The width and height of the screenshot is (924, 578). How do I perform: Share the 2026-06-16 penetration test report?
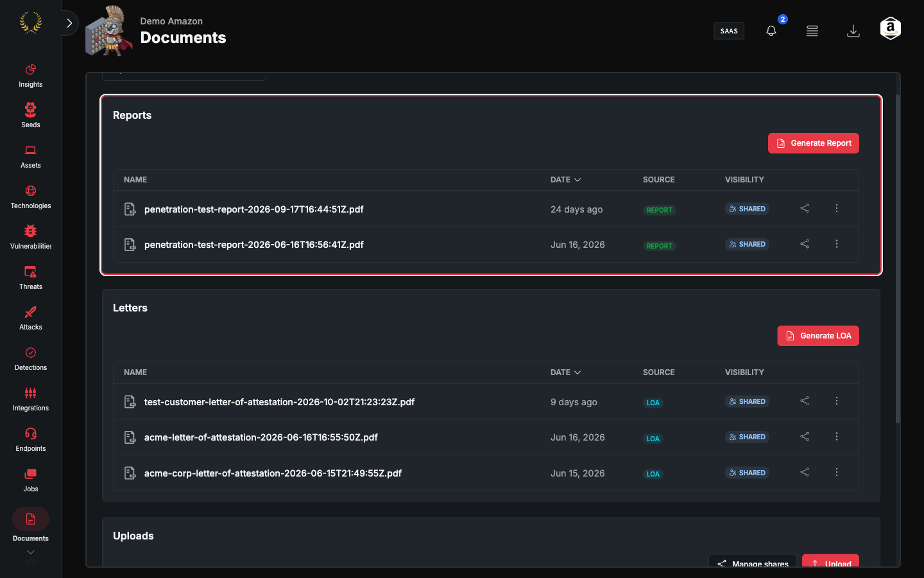pyautogui.click(x=805, y=244)
